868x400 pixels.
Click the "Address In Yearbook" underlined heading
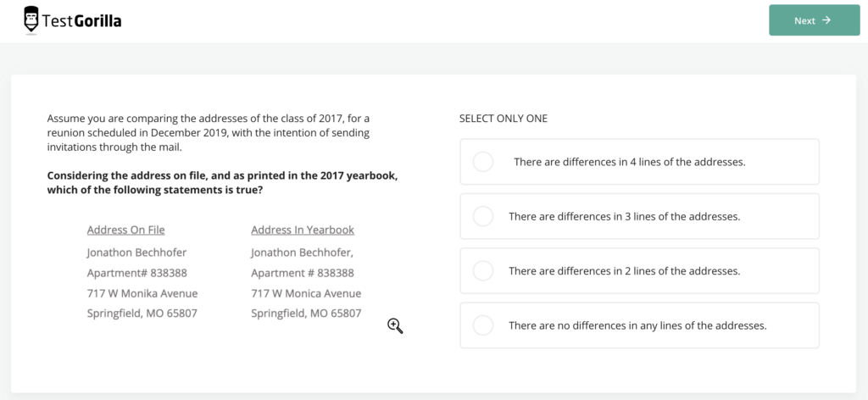303,230
